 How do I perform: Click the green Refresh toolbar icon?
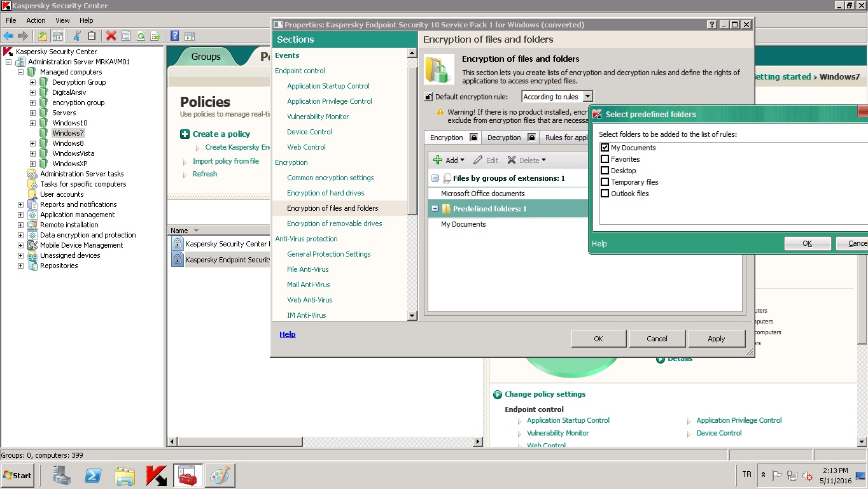(x=141, y=36)
